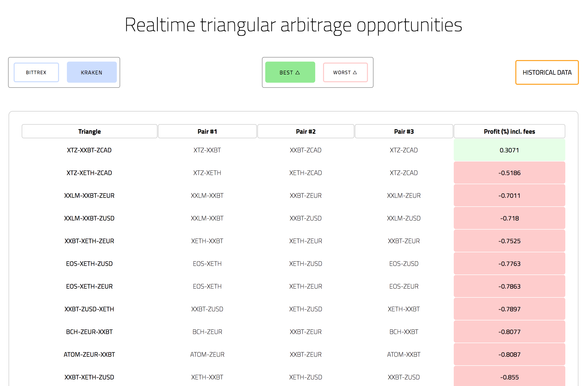This screenshot has height=386, width=588.
Task: Click the -0.5186 profit cell
Action: pyautogui.click(x=509, y=173)
